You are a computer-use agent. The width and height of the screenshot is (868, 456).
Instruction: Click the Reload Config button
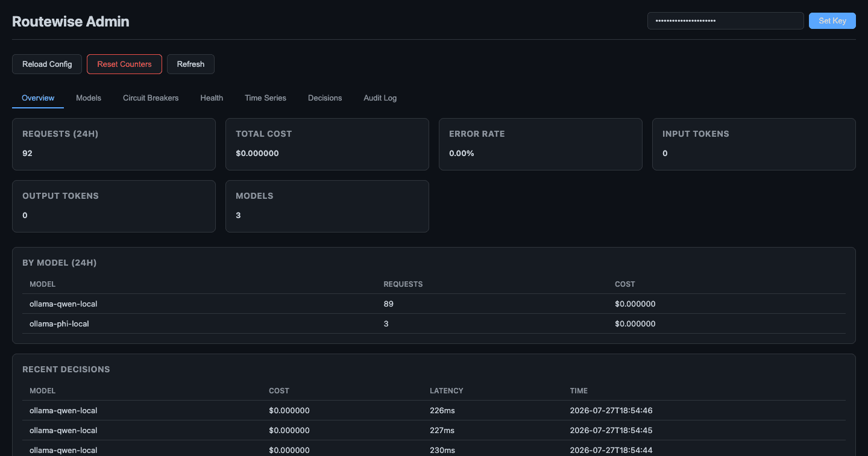[x=47, y=64]
